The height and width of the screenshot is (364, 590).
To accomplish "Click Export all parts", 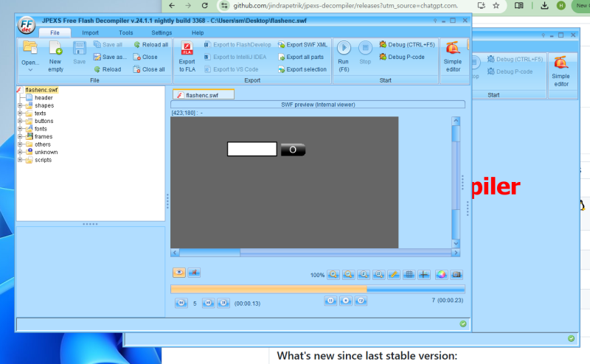I will (x=301, y=57).
